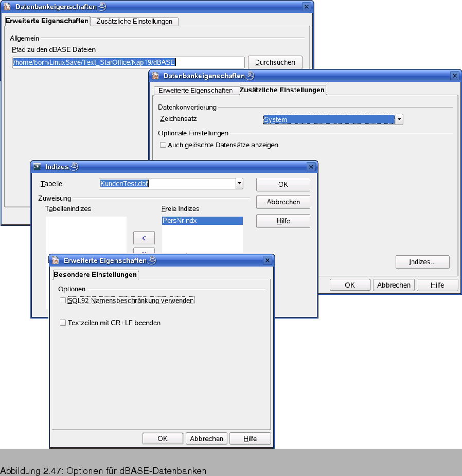Toggle SQL92 Namensbeschränkung verwenden checkbox

63,301
